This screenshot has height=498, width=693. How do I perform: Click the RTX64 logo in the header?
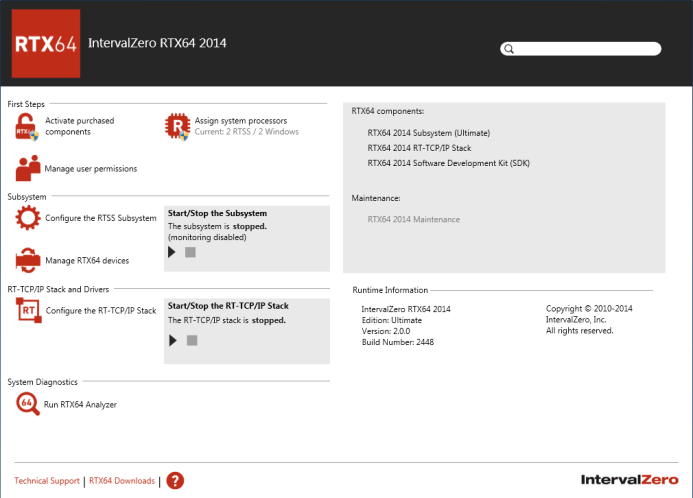tap(46, 43)
